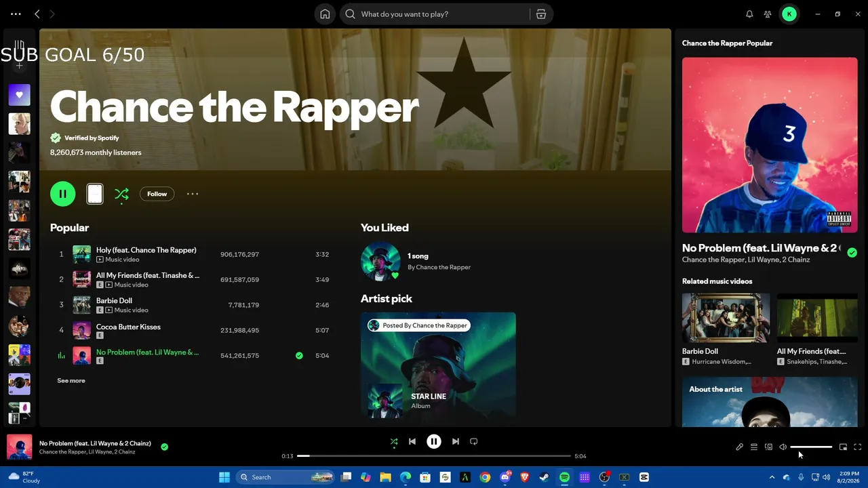Screen dimensions: 868x488
Task: Click the song progress bar
Action: [434, 456]
